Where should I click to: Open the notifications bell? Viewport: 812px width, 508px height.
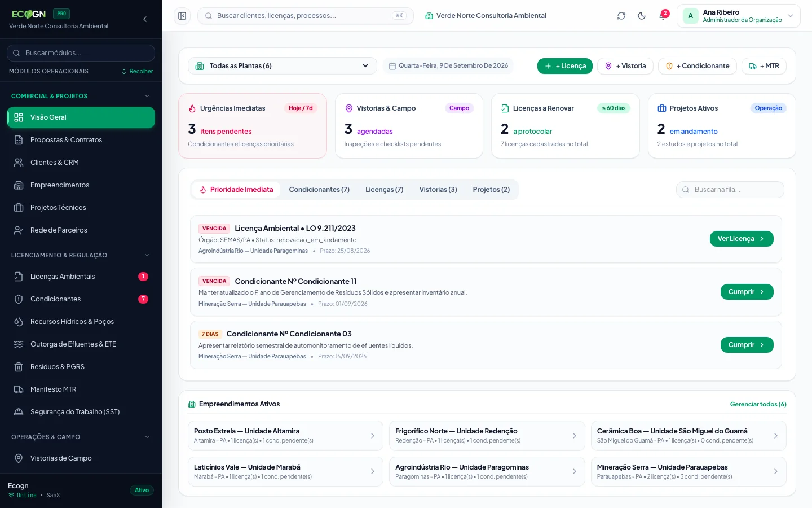tap(663, 16)
